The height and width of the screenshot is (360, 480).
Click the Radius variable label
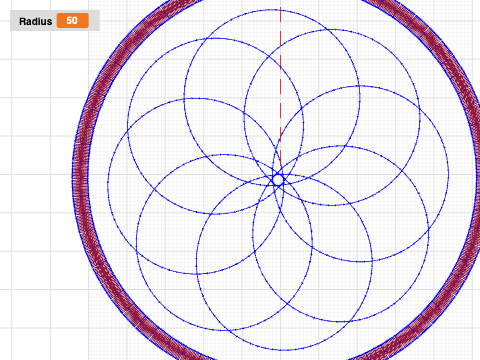[35, 21]
